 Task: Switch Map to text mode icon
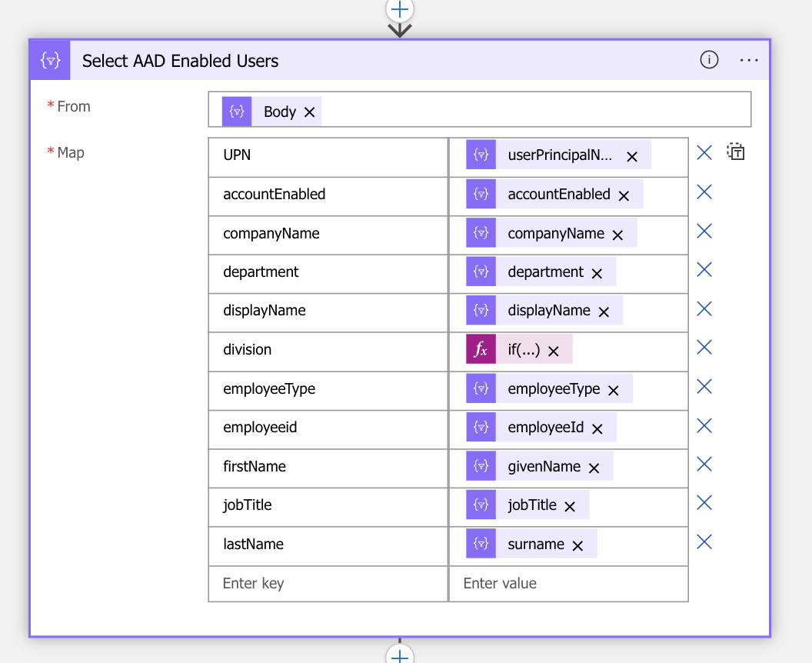[736, 152]
